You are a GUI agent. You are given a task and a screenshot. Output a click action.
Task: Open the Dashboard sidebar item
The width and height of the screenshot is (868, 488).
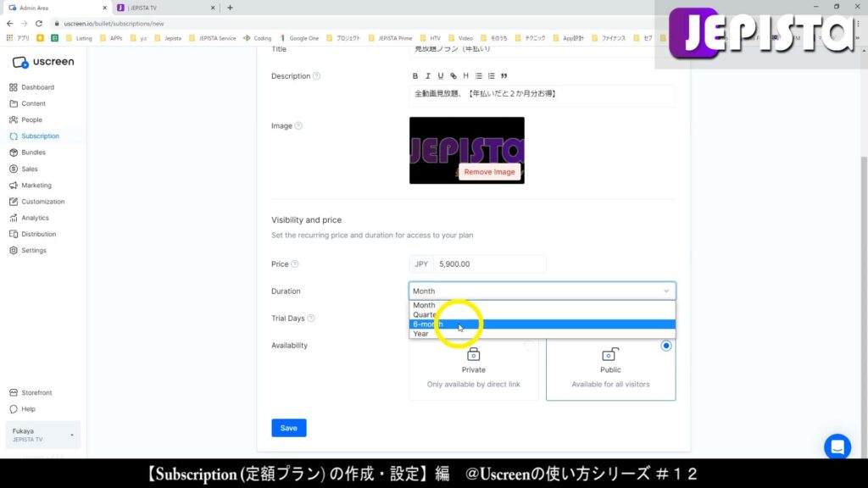point(37,87)
